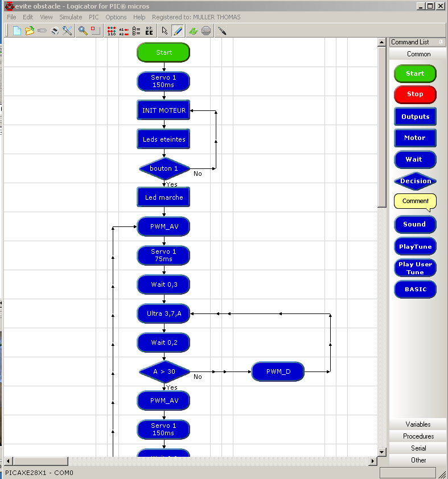Viewport: 448px width, 479px height.
Task: Select the Servo 1 150ms cell below Start
Action: point(163,81)
